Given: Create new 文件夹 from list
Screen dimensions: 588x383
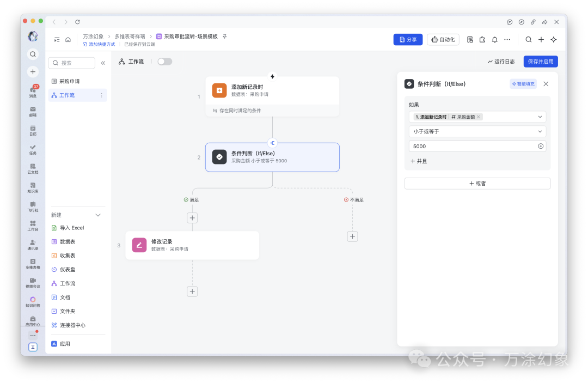Looking at the screenshot, I should click(x=78, y=311).
